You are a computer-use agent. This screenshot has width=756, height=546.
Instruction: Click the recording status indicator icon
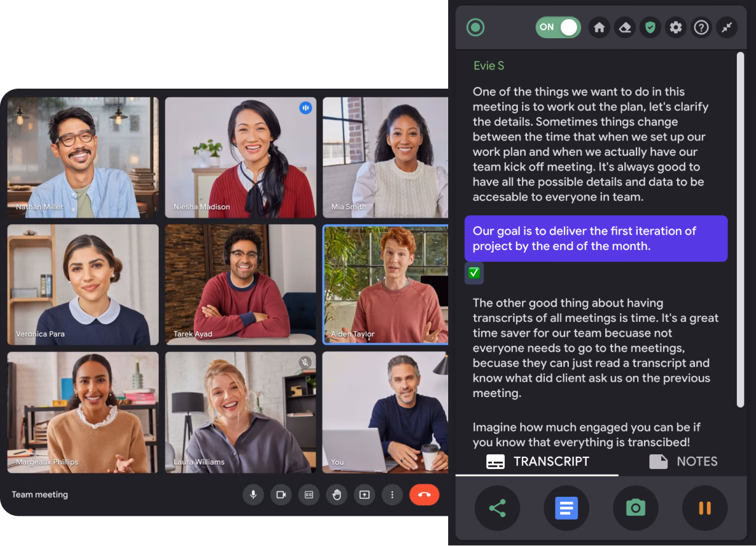point(475,27)
